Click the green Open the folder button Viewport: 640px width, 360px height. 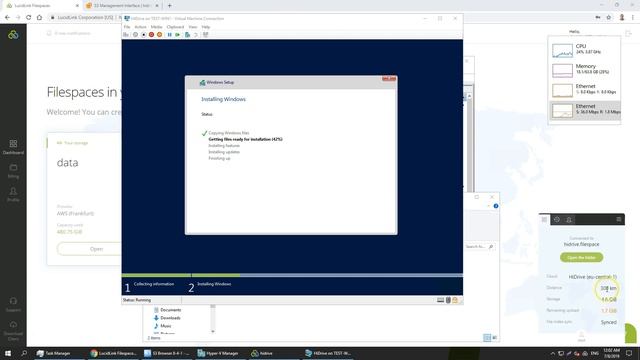582,258
